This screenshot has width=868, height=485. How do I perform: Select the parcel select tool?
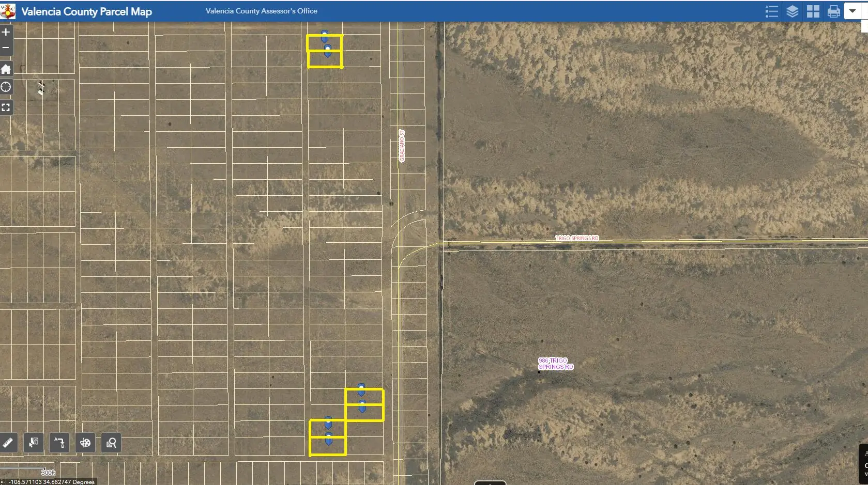pos(34,443)
